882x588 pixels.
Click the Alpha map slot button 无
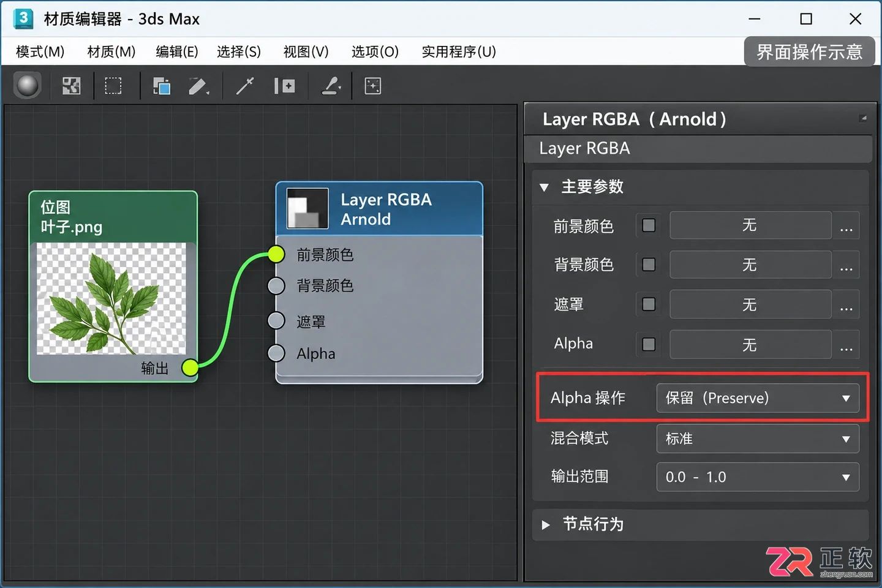pos(750,344)
